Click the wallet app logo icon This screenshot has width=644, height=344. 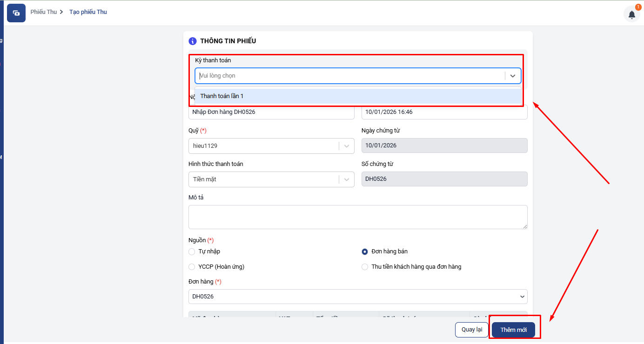[x=16, y=13]
